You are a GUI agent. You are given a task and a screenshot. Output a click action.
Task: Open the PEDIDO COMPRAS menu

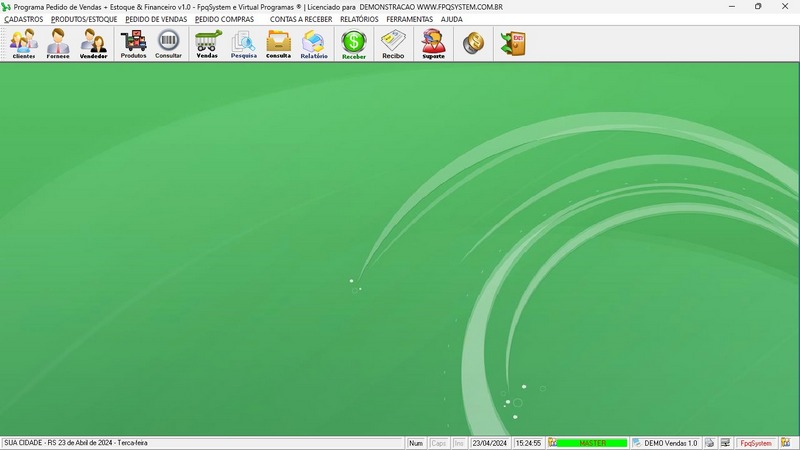click(x=224, y=19)
